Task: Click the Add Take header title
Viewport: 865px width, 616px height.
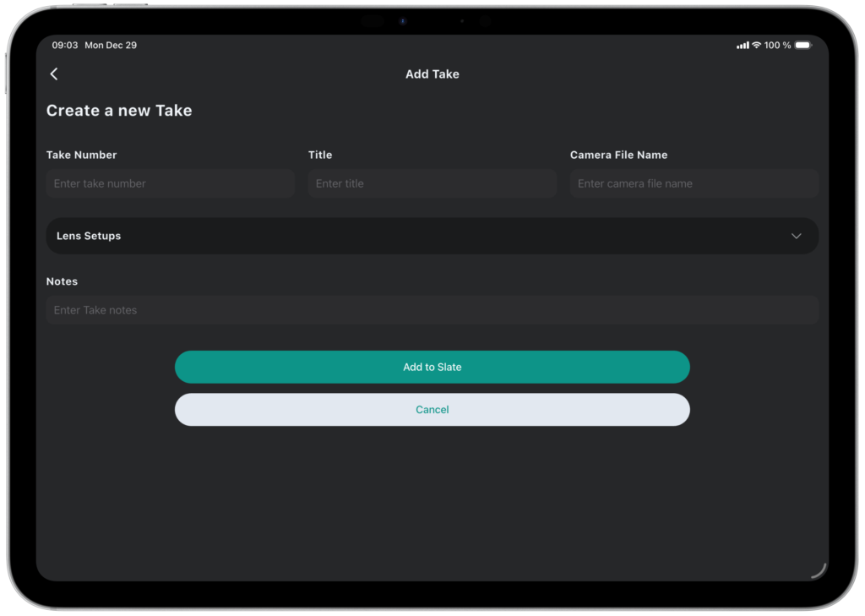Action: (x=432, y=74)
